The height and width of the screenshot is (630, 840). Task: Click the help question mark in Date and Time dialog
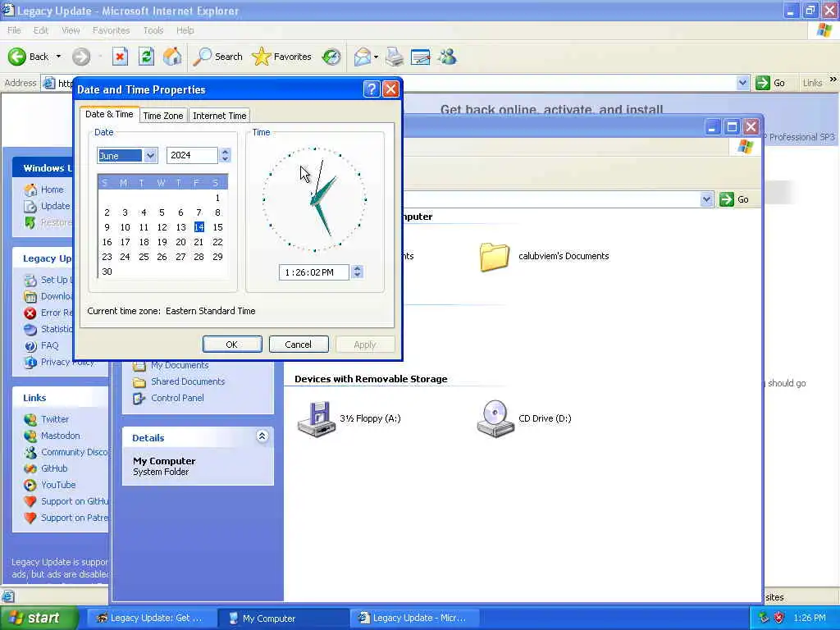tap(372, 89)
